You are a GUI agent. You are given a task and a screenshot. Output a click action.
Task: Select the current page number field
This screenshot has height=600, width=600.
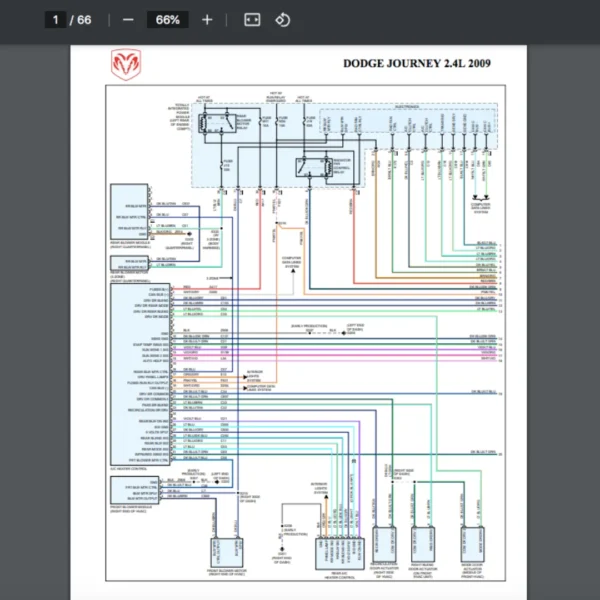56,20
